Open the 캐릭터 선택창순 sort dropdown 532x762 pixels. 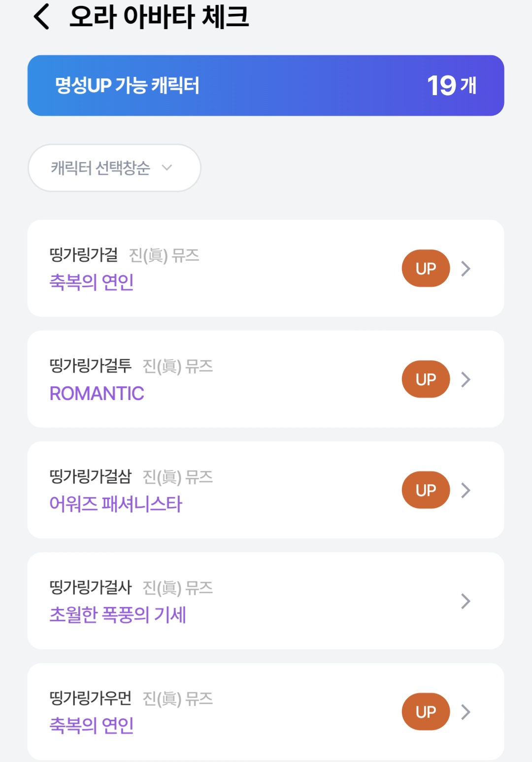click(114, 168)
